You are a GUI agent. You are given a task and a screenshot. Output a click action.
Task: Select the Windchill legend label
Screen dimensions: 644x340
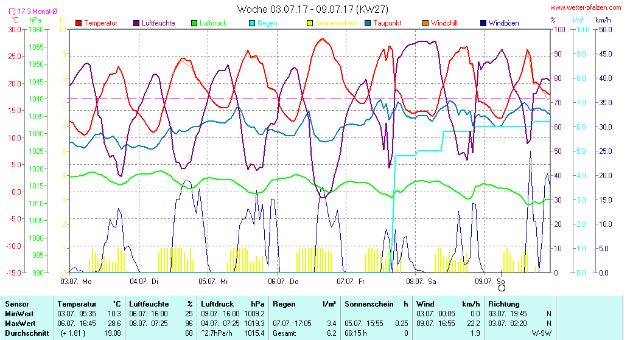point(444,23)
